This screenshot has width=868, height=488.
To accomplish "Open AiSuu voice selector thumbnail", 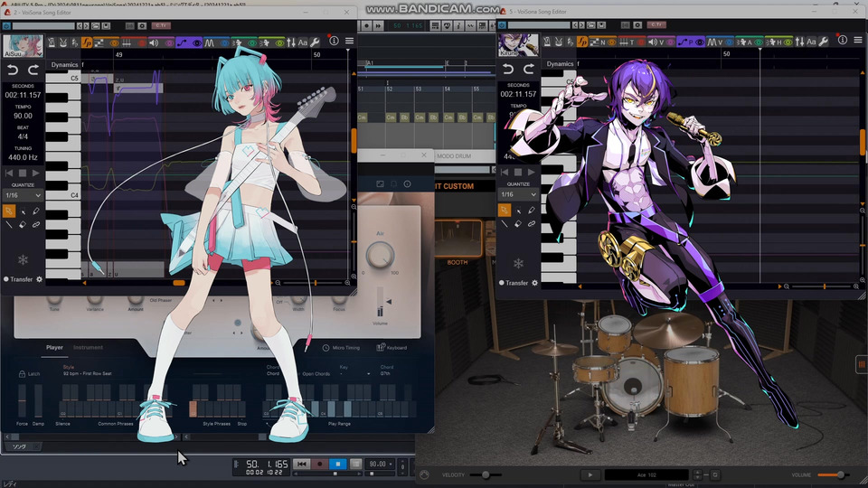I will 23,45.
